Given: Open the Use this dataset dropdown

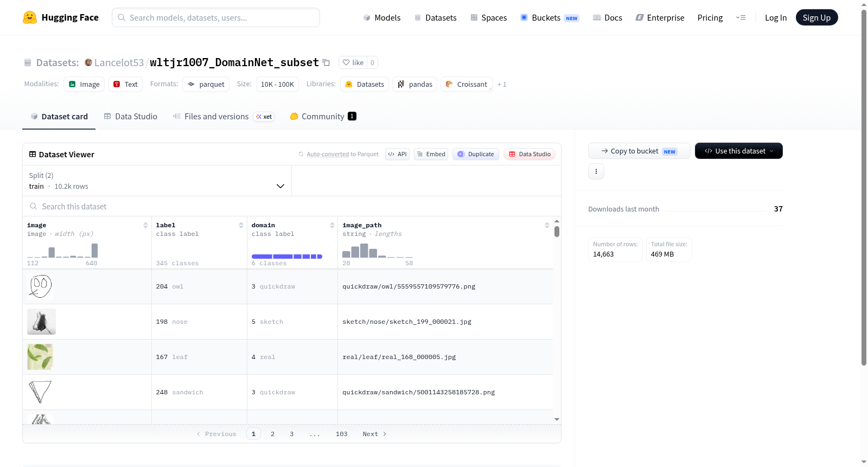Looking at the screenshot, I should pos(739,151).
